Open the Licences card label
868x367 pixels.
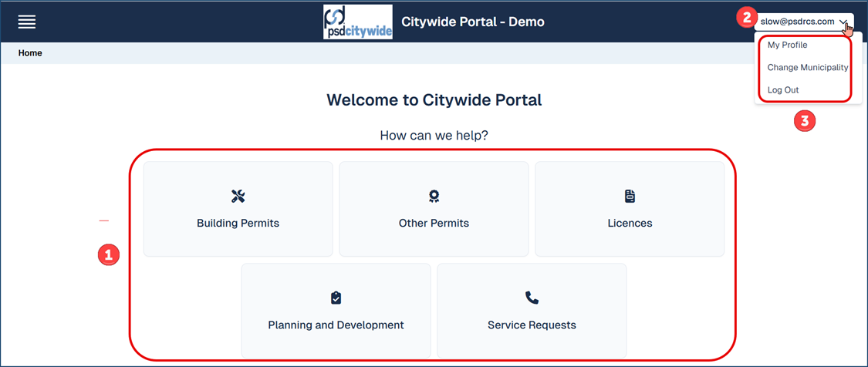[x=630, y=224]
